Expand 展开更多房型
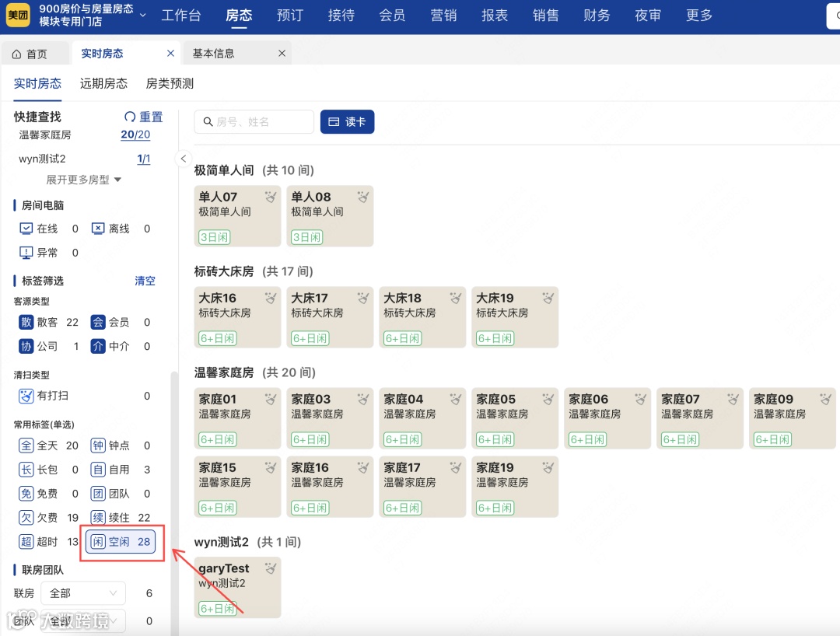Viewport: 840px width, 636px height. point(83,180)
